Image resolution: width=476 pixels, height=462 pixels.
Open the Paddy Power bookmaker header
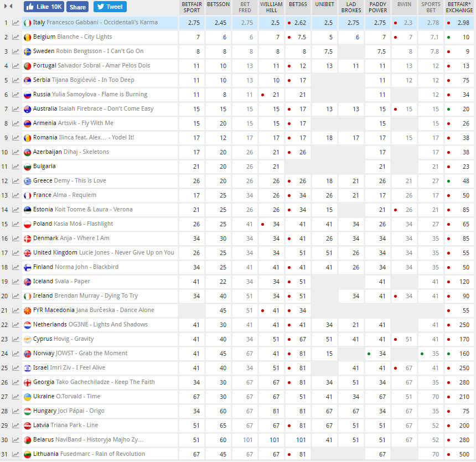coord(377,7)
